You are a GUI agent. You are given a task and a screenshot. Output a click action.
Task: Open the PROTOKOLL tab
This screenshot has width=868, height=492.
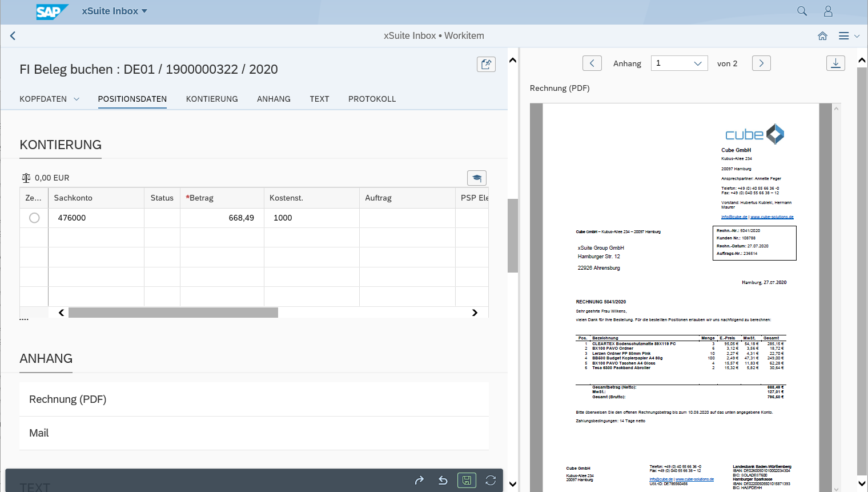pos(372,99)
